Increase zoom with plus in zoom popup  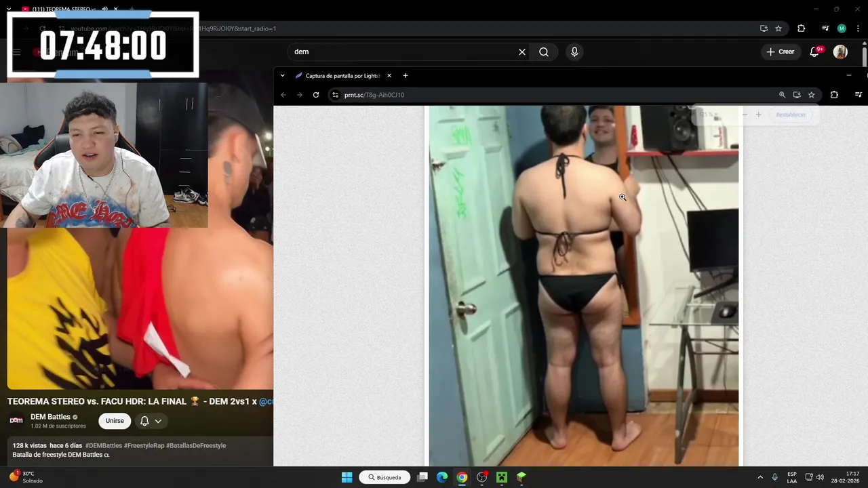758,115
